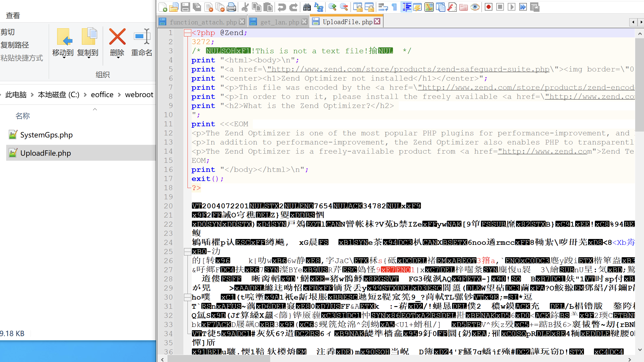Click the 复制路径 button

pyautogui.click(x=15, y=45)
